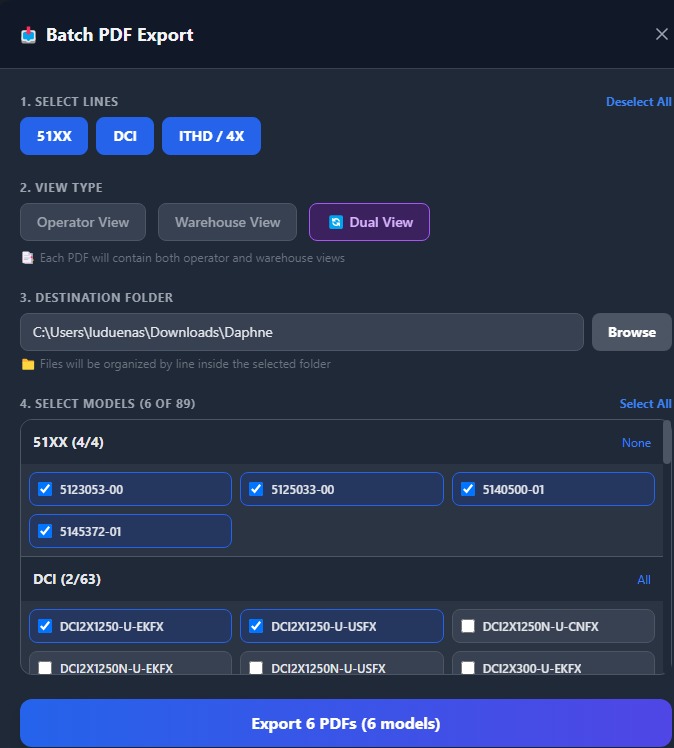Toggle the ITHD / 4X line chip
The image size is (674, 748).
click(x=211, y=136)
